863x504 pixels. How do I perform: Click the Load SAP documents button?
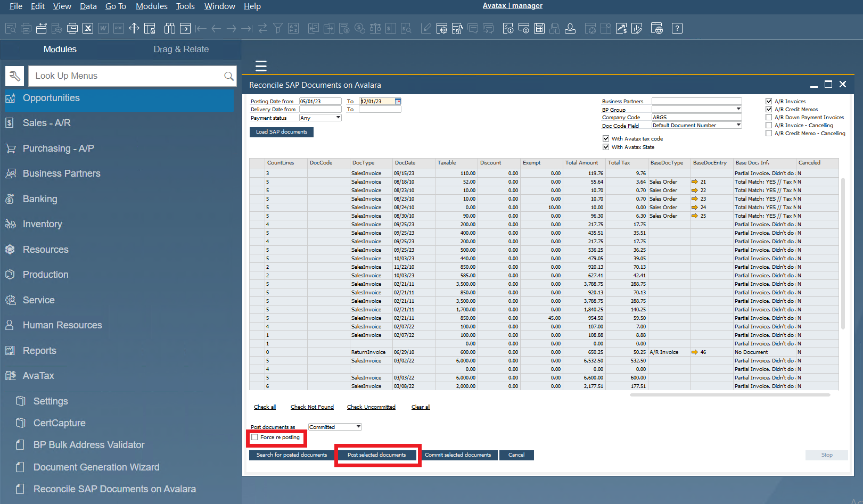pos(281,132)
